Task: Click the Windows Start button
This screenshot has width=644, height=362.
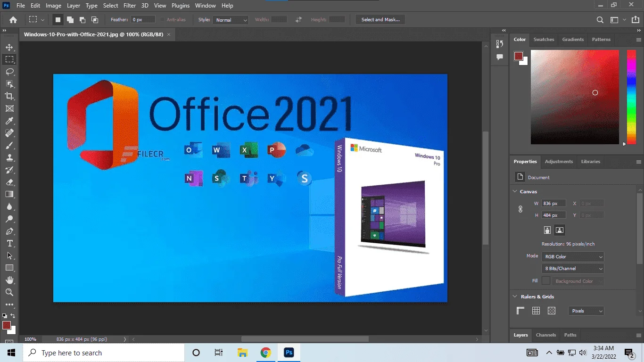Action: [11, 353]
